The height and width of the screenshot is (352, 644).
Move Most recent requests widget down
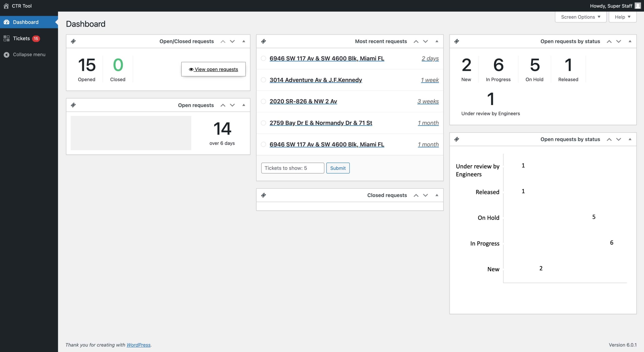[425, 41]
